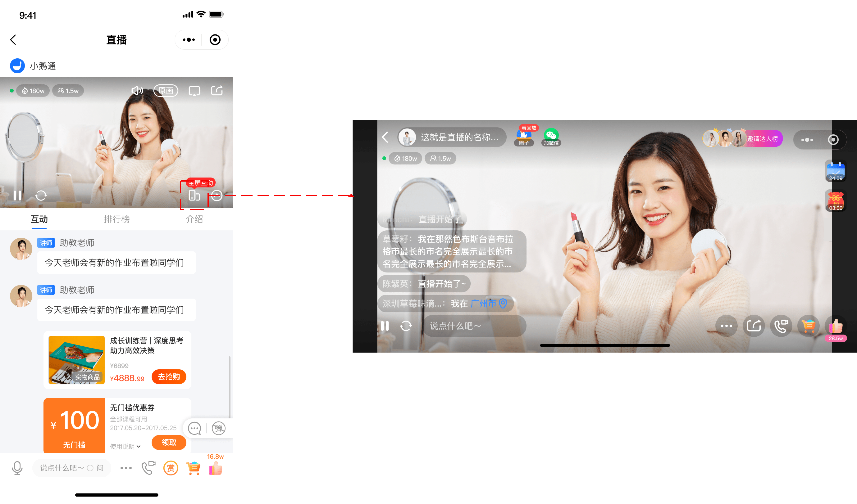Screen dimensions: 857x504
Task: Start a video call in landscape toolbar
Action: pos(781,326)
